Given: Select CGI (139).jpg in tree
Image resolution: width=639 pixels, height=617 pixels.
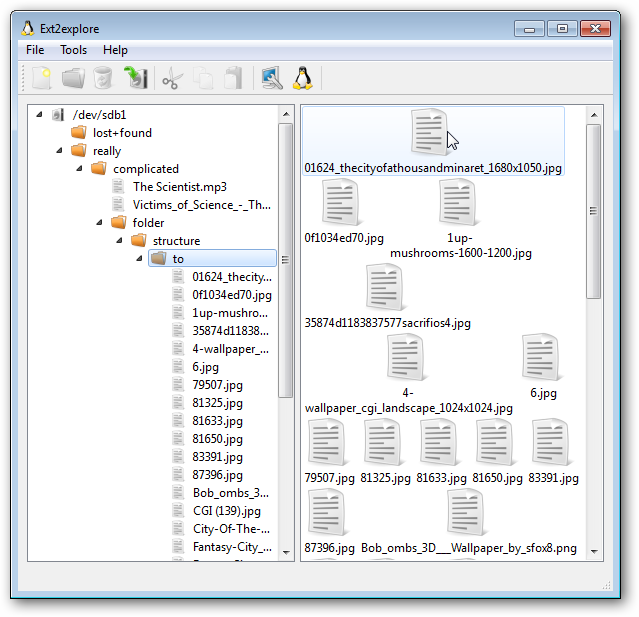Looking at the screenshot, I should 226,511.
